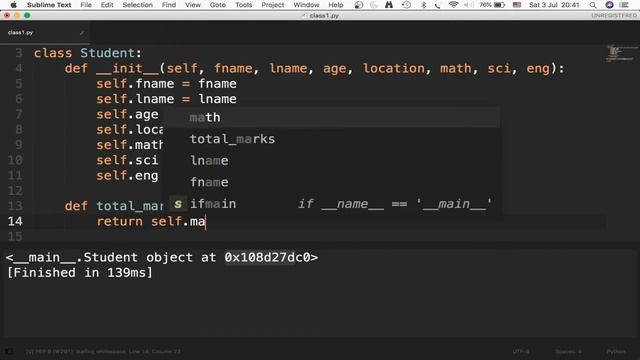Click the 'eng' parameter in __init__

(x=538, y=68)
